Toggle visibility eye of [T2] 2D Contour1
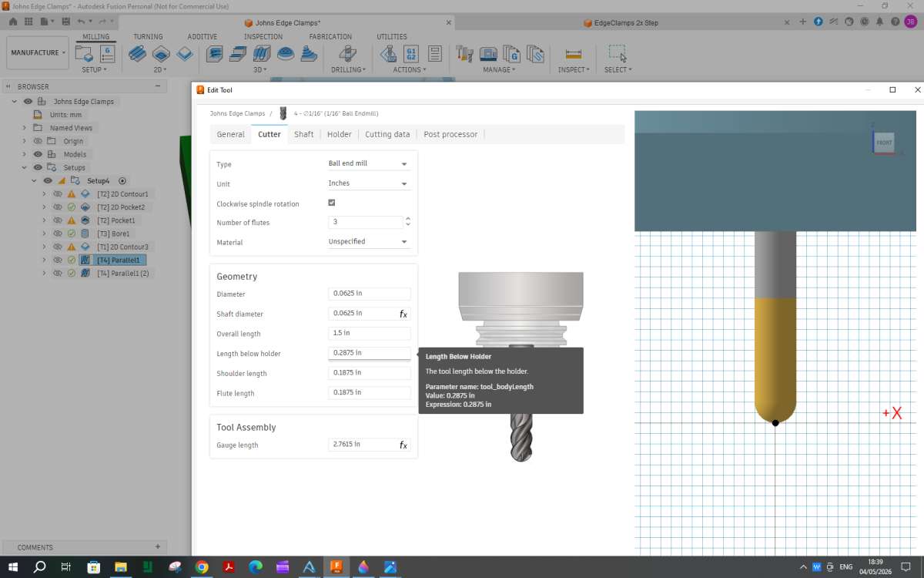The image size is (924, 578). [x=57, y=194]
